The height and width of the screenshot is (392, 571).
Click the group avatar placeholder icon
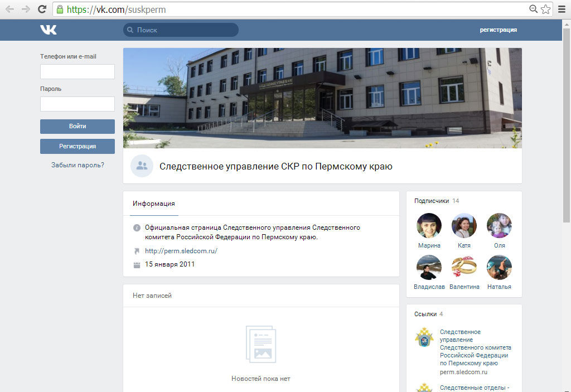click(142, 166)
